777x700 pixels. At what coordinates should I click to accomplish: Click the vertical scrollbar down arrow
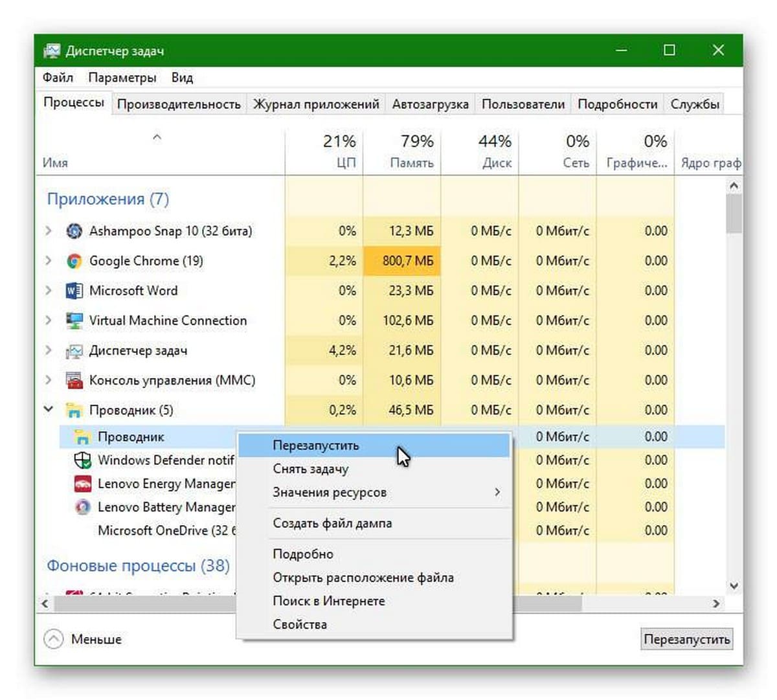734,586
